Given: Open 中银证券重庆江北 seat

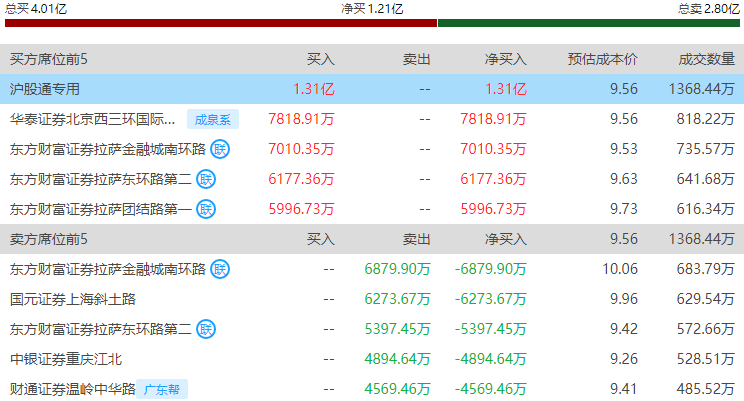Looking at the screenshot, I should point(66,359).
